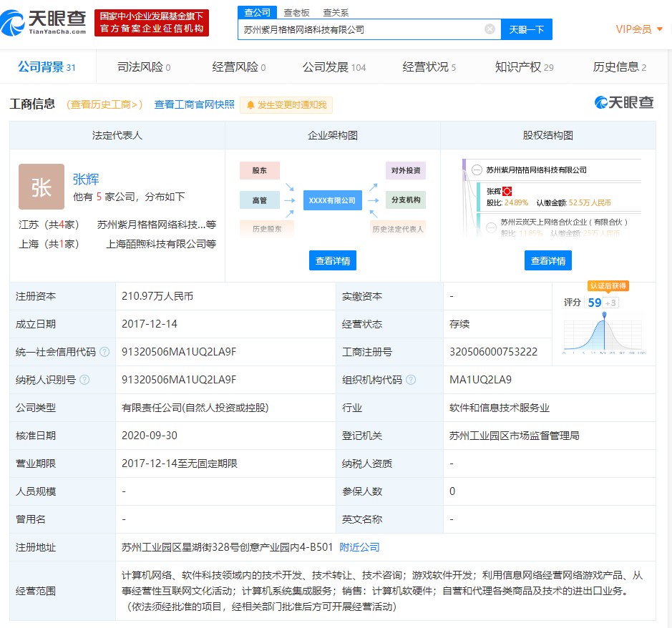This screenshot has width=672, height=628.
Task: Click the 张 avatar of the legal representative
Action: [x=41, y=187]
